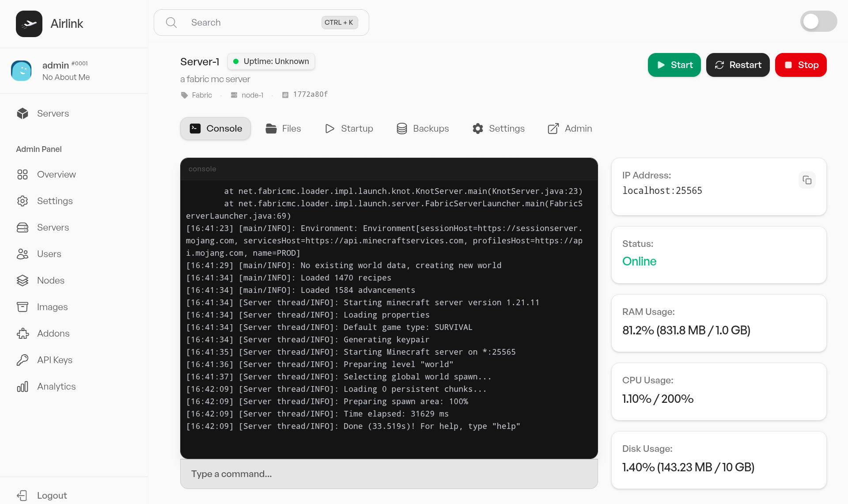Click the Airlink airplane logo
The image size is (848, 504).
(29, 24)
